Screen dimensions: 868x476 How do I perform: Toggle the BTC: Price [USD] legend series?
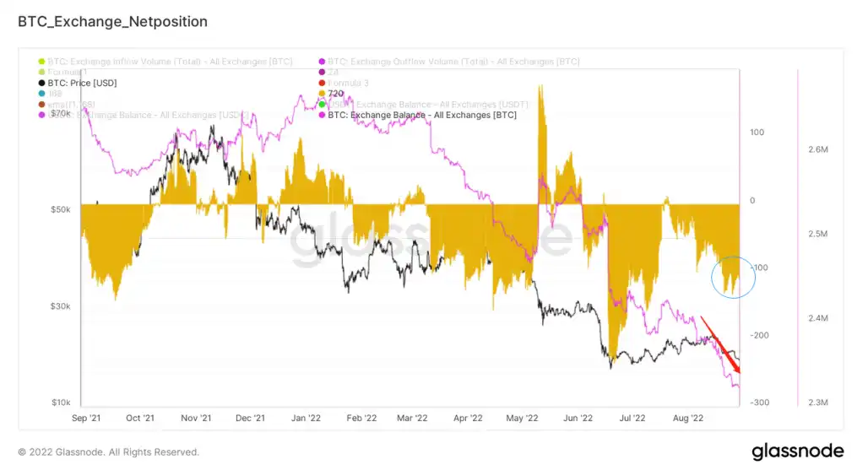click(78, 83)
